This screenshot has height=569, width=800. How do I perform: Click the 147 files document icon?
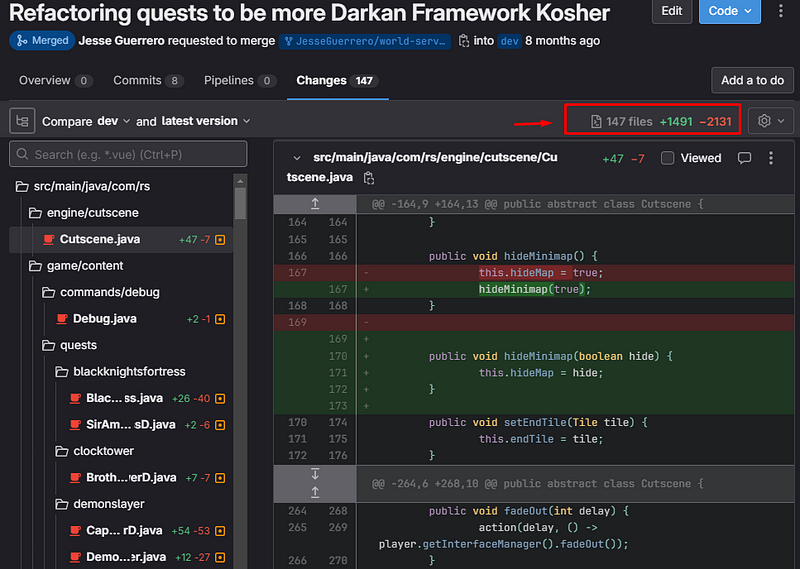click(x=595, y=121)
